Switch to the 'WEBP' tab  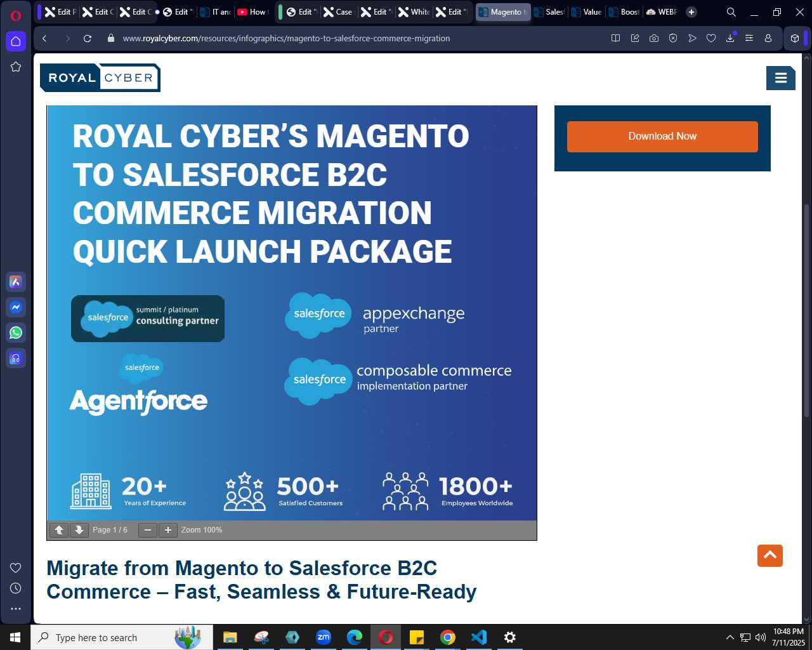coord(662,12)
